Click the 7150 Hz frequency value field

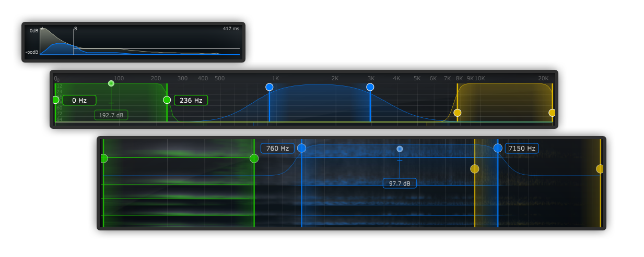(522, 149)
